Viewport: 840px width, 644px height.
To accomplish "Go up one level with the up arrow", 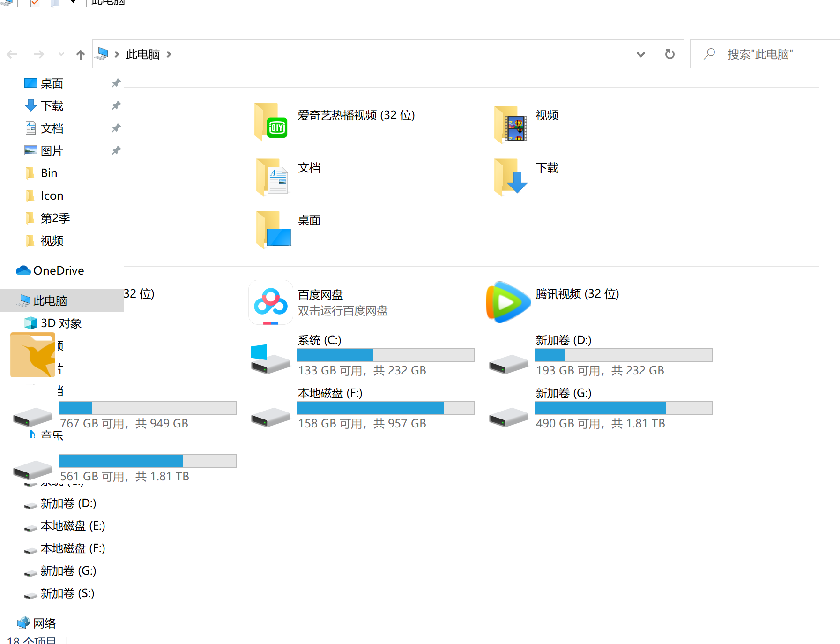I will tap(81, 55).
